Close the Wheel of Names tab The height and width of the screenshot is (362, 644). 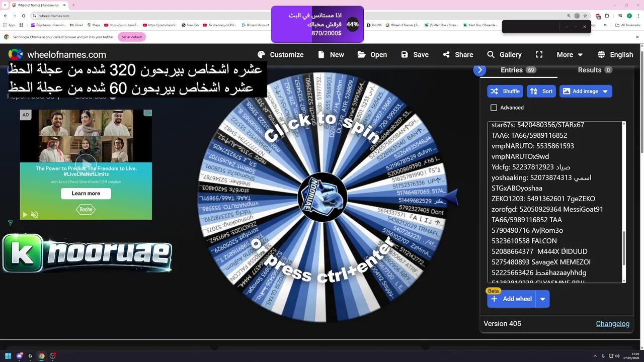[x=65, y=5]
